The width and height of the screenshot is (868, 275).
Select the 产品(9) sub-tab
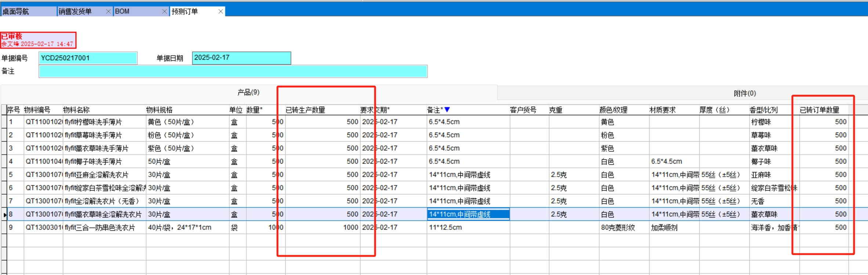pos(248,92)
